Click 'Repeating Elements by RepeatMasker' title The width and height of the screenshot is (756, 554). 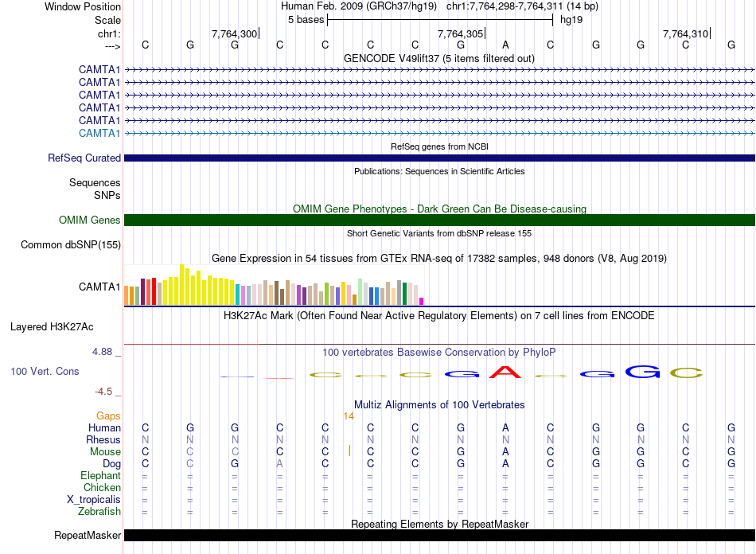tap(439, 524)
